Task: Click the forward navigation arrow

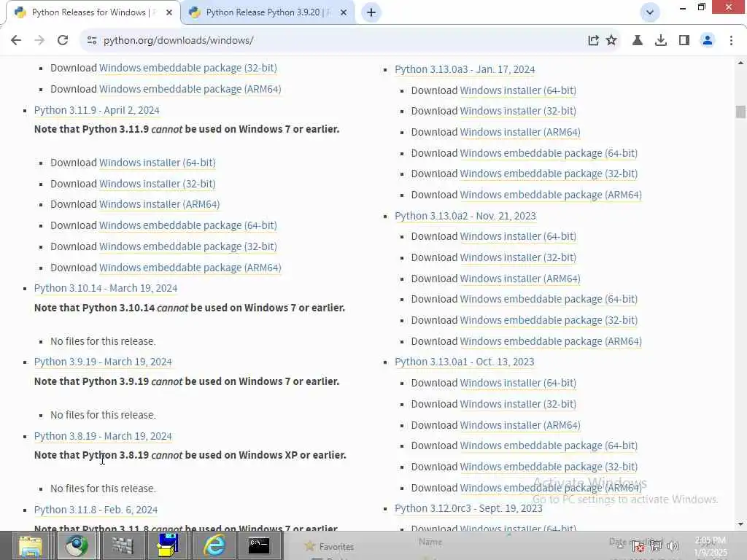Action: [x=39, y=41]
